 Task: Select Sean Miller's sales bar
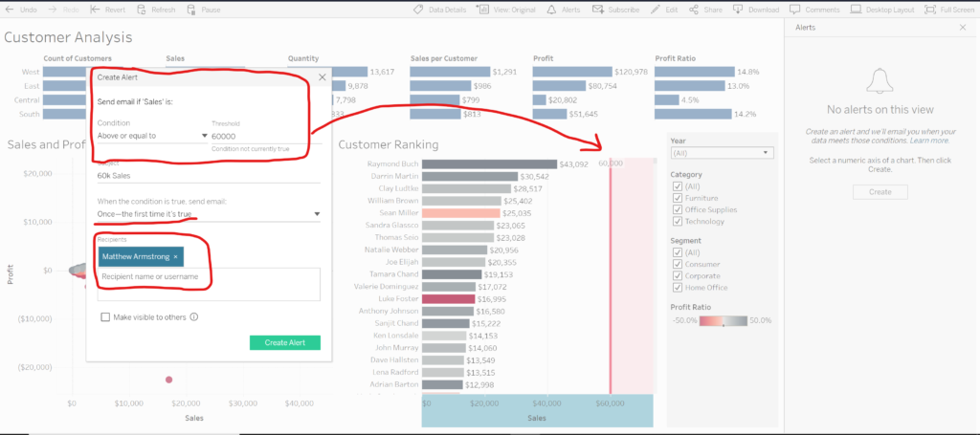(460, 213)
